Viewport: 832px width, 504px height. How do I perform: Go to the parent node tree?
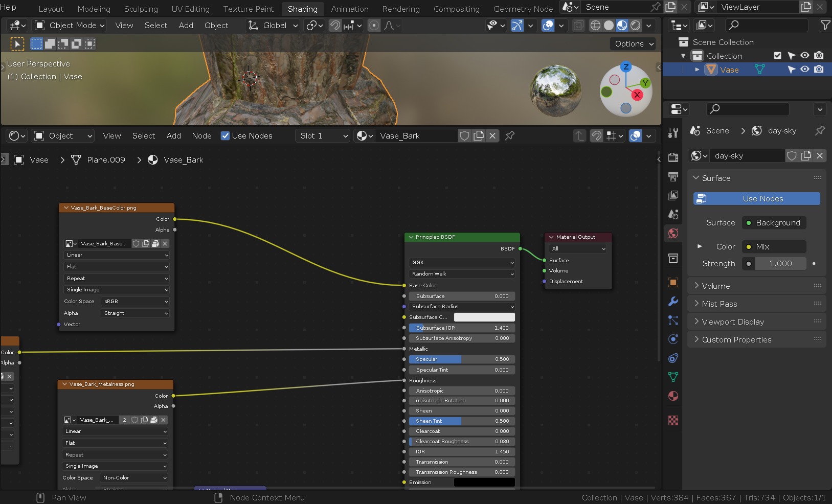[579, 135]
